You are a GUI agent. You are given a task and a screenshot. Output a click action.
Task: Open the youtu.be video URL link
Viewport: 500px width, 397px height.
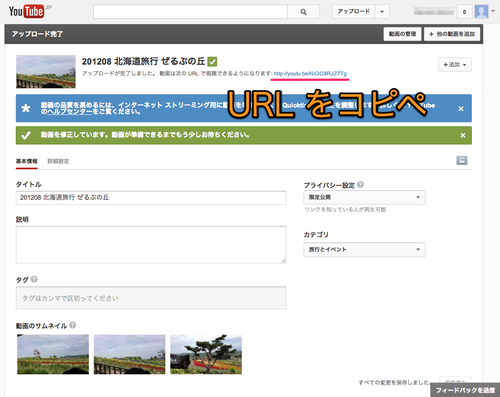click(310, 73)
